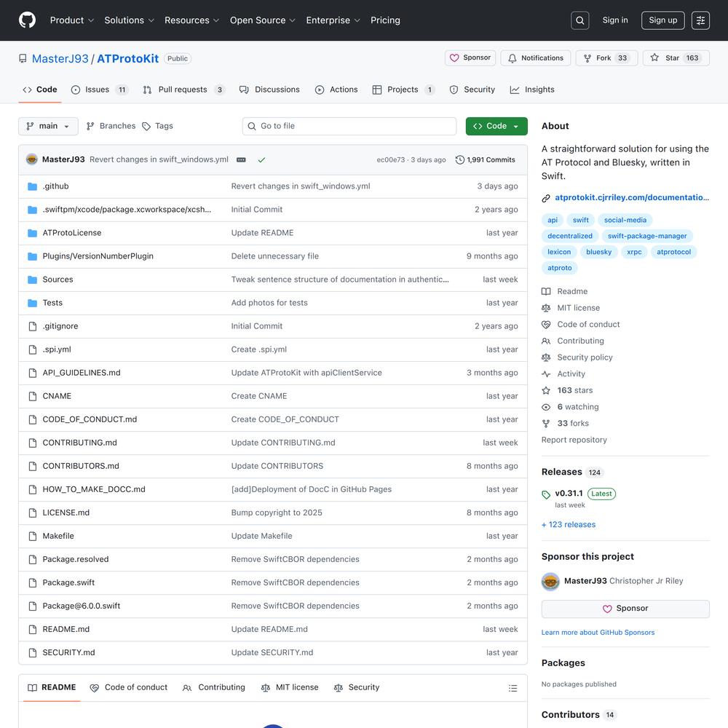Click the green check status icon on the commit
The image size is (728, 728).
click(261, 159)
